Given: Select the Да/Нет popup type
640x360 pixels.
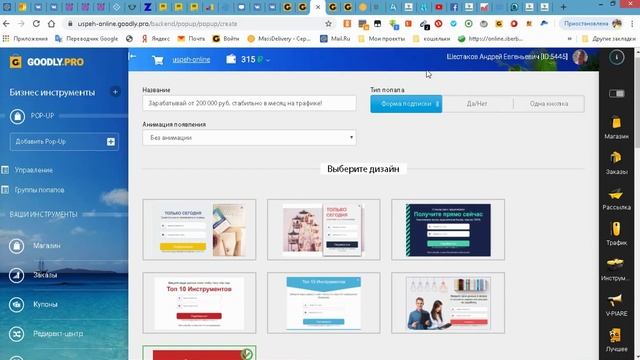Looking at the screenshot, I should point(477,104).
